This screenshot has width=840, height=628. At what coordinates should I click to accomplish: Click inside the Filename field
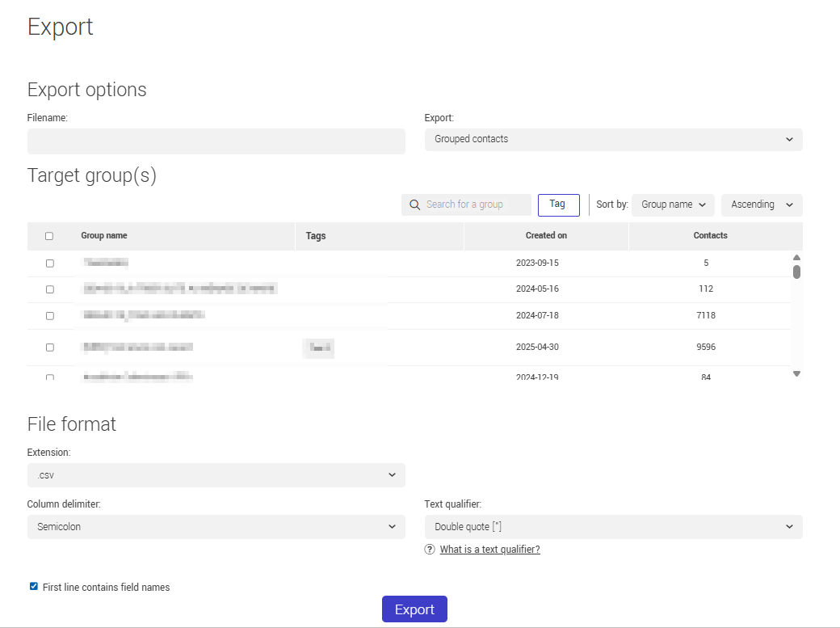pyautogui.click(x=216, y=141)
